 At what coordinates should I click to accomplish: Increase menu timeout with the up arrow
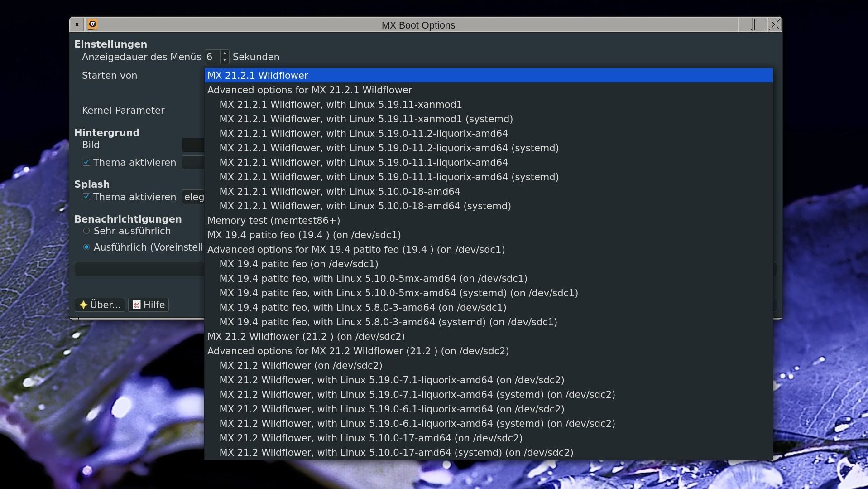(x=225, y=53)
